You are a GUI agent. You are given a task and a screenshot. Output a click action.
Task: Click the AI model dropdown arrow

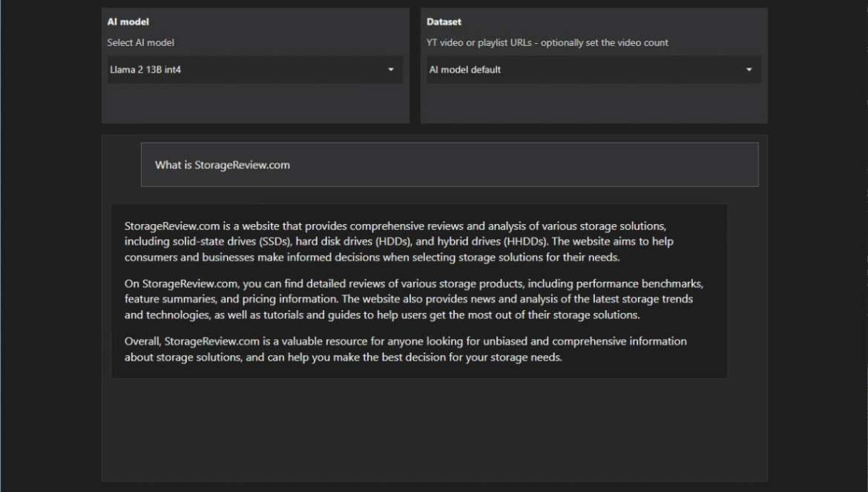pyautogui.click(x=391, y=70)
